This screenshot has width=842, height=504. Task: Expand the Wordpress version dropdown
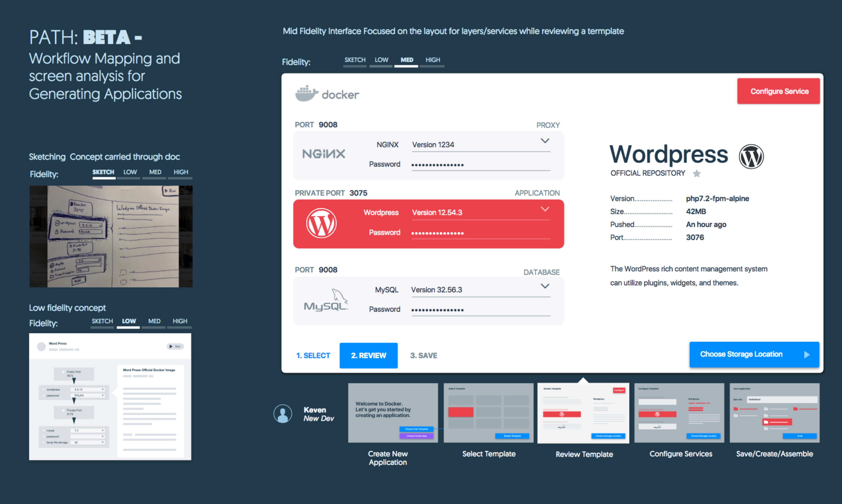click(x=545, y=209)
